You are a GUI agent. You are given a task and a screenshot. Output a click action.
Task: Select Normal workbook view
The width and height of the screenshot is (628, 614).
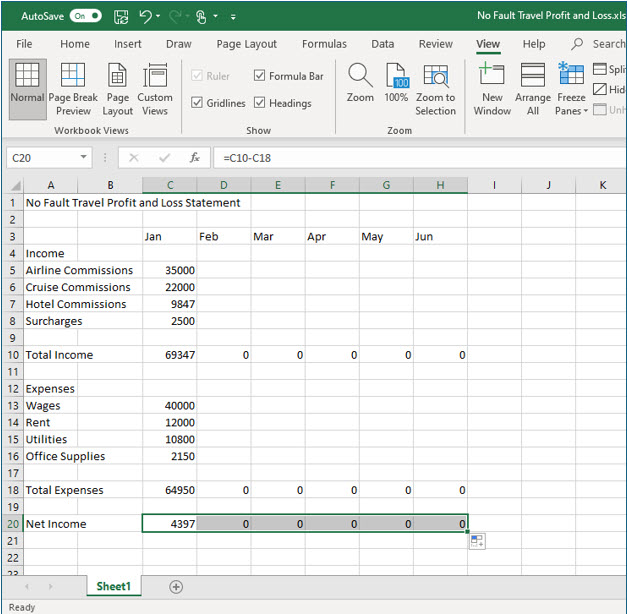click(27, 89)
